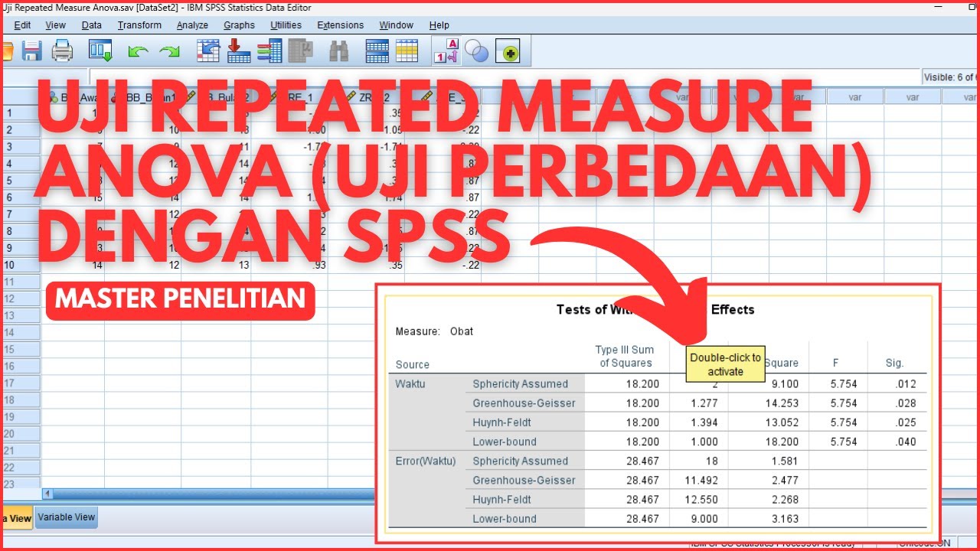The image size is (980, 551).
Task: Open the Data menu
Action: pyautogui.click(x=92, y=25)
